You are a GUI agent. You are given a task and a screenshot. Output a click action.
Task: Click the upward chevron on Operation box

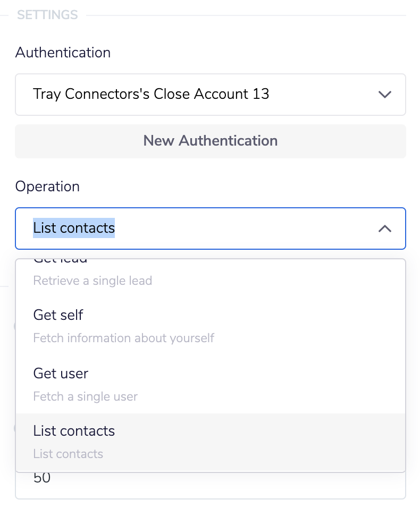tap(384, 228)
